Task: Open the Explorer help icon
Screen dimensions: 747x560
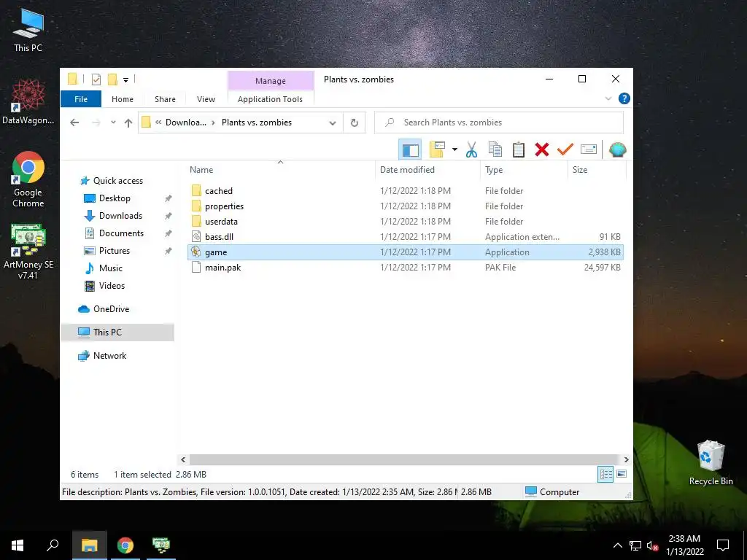Action: 624,98
